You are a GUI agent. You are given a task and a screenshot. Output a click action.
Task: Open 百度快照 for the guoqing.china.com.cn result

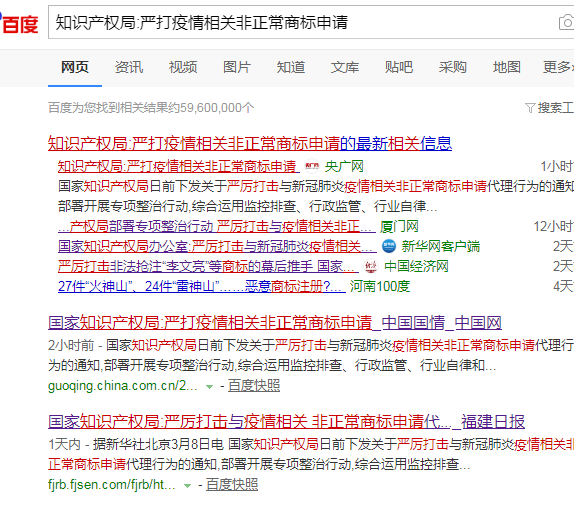point(254,386)
